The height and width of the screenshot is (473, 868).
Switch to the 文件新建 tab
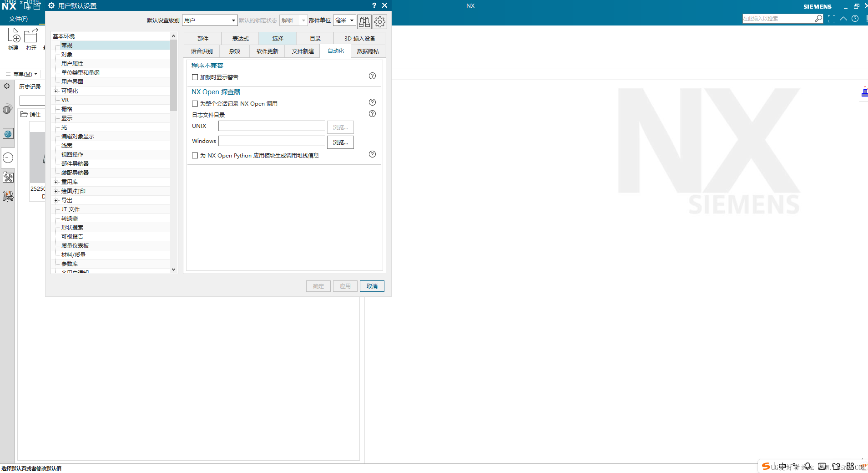(x=303, y=51)
